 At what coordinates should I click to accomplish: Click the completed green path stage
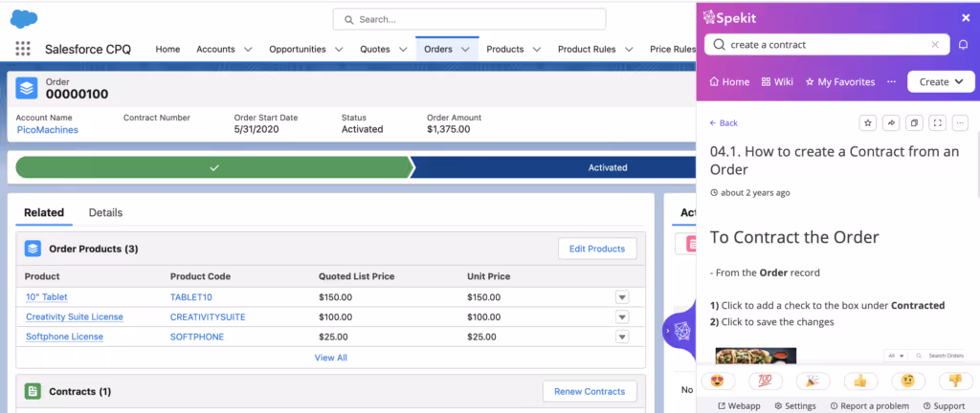point(214,167)
